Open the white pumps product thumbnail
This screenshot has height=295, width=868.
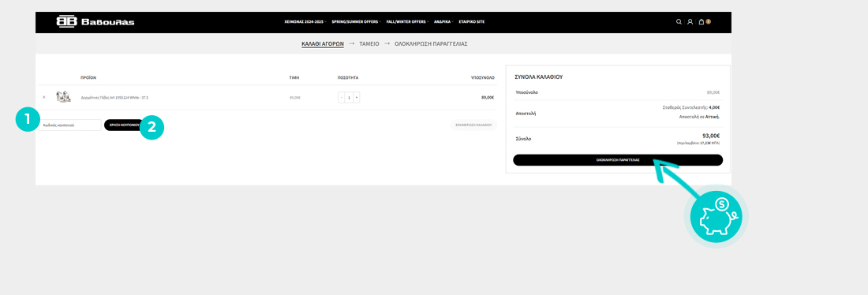click(63, 97)
